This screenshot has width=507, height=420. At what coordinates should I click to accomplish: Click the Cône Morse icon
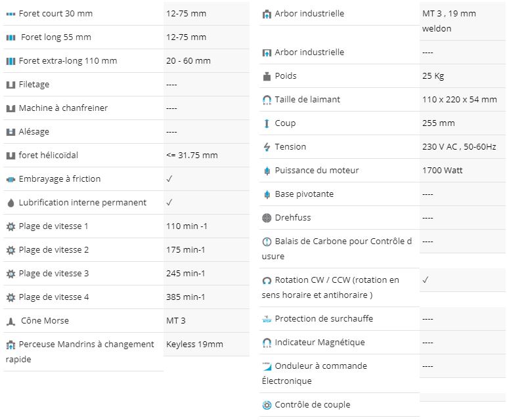click(x=11, y=321)
